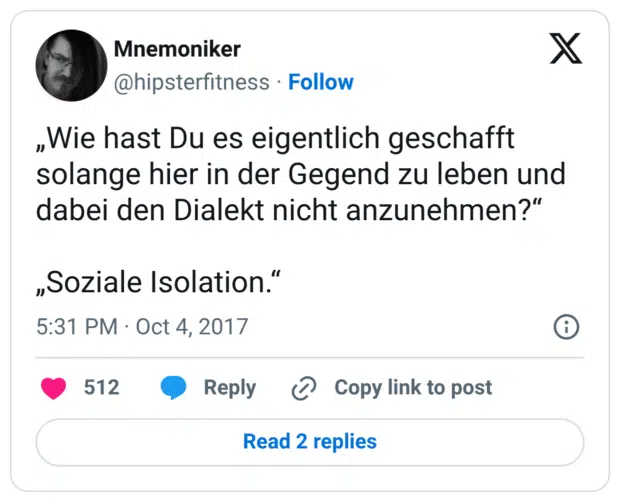Select "Copy link to post" text
Screen dimensions: 620x502
coord(413,388)
